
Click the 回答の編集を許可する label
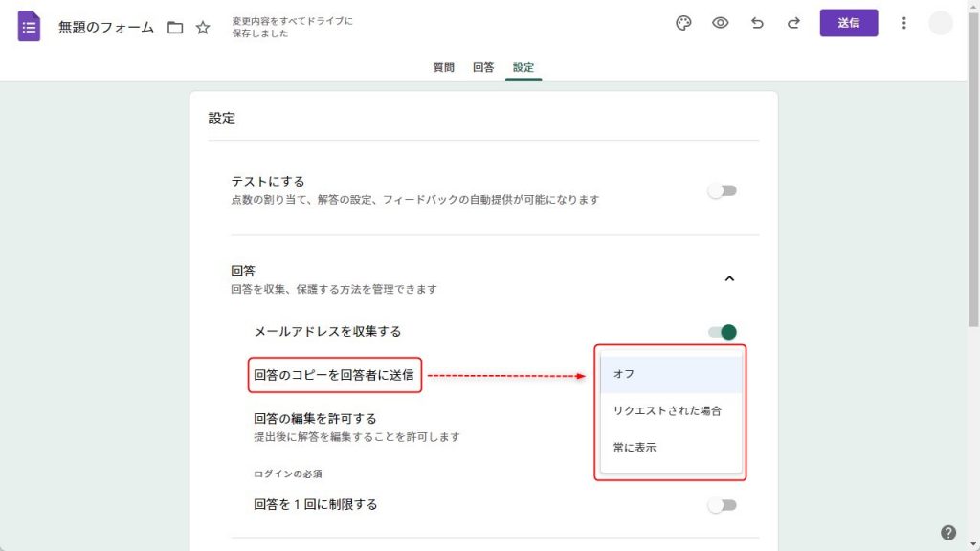click(x=315, y=419)
